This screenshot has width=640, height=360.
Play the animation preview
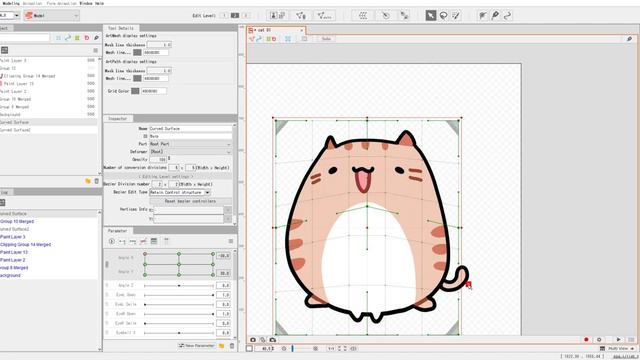pyautogui.click(x=618, y=340)
